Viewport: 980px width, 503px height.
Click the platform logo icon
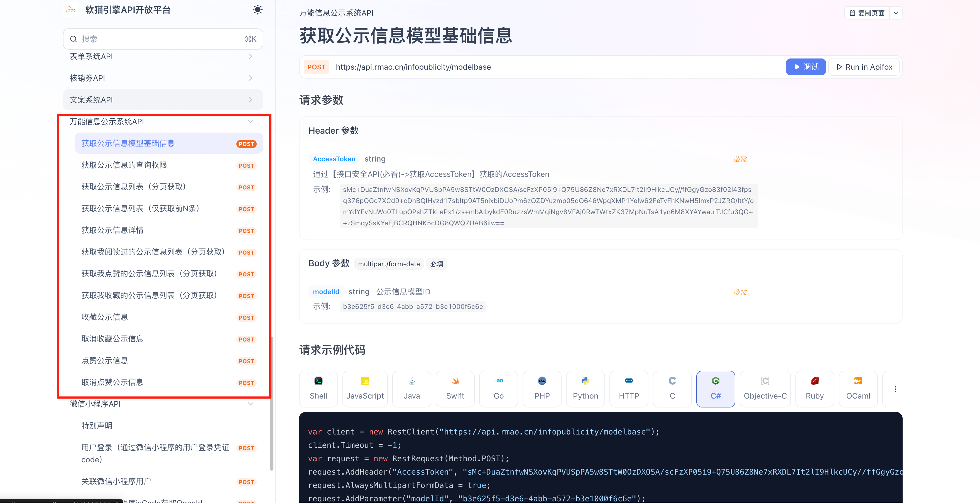(x=71, y=10)
